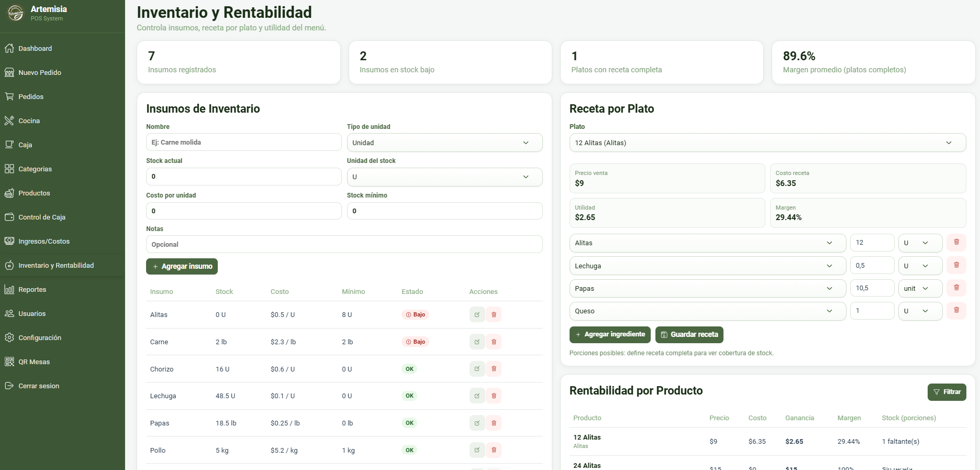Go to Nuevo Pedido
Viewport: 980px width, 470px height.
pos(62,72)
